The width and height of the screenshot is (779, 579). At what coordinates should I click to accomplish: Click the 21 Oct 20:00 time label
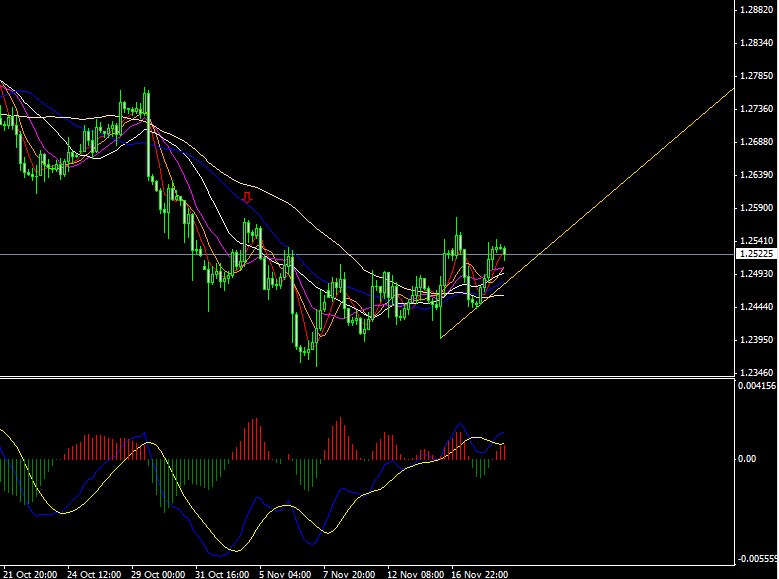(x=29, y=574)
